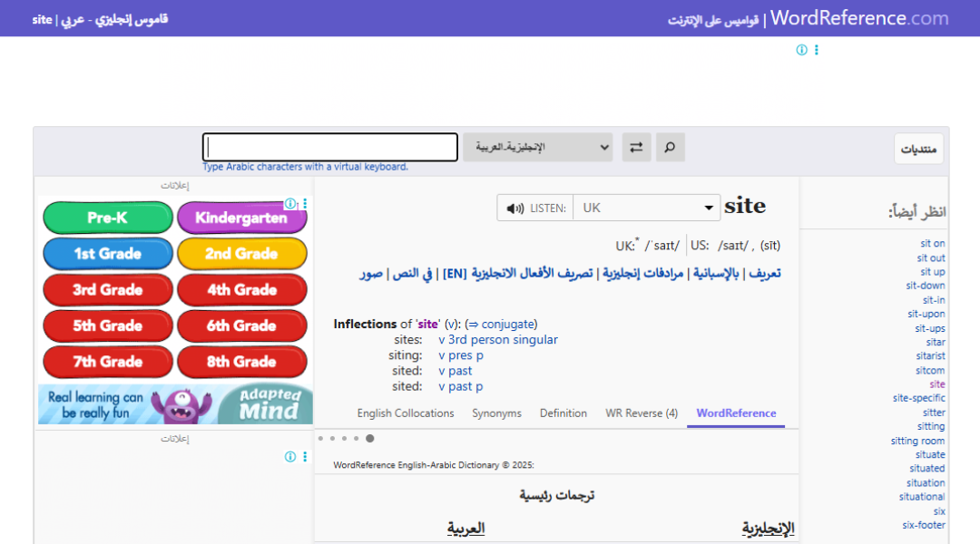Open lower left ad options dots
This screenshot has width=980, height=544.
[305, 457]
